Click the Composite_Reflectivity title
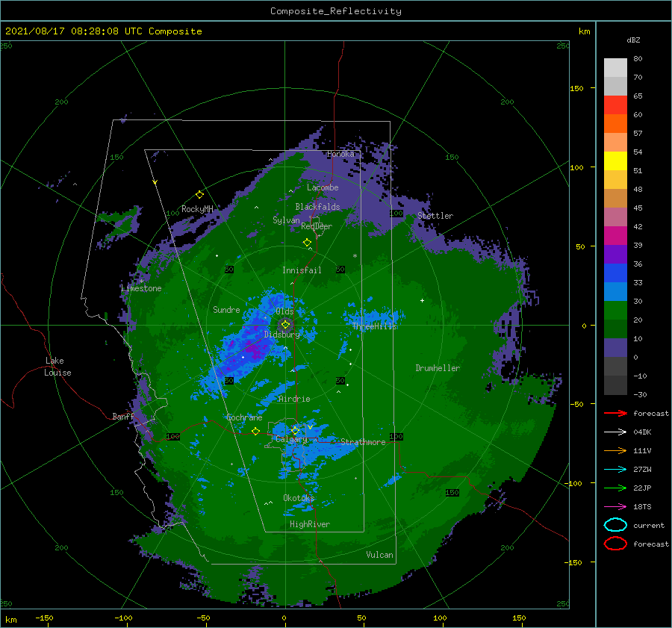This screenshot has width=672, height=628. [336, 11]
